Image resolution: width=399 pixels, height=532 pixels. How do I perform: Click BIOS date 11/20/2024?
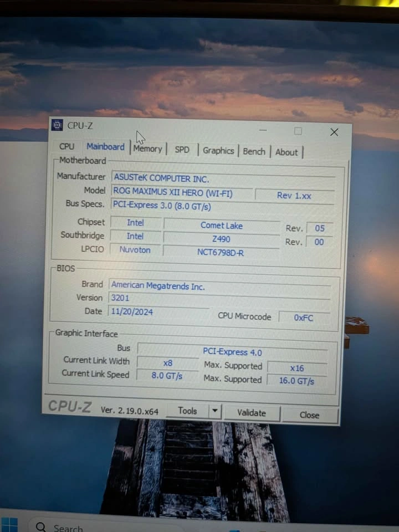coord(159,312)
